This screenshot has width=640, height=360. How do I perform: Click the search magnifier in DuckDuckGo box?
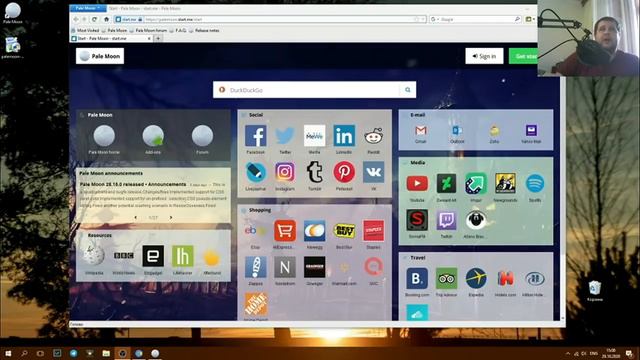407,90
